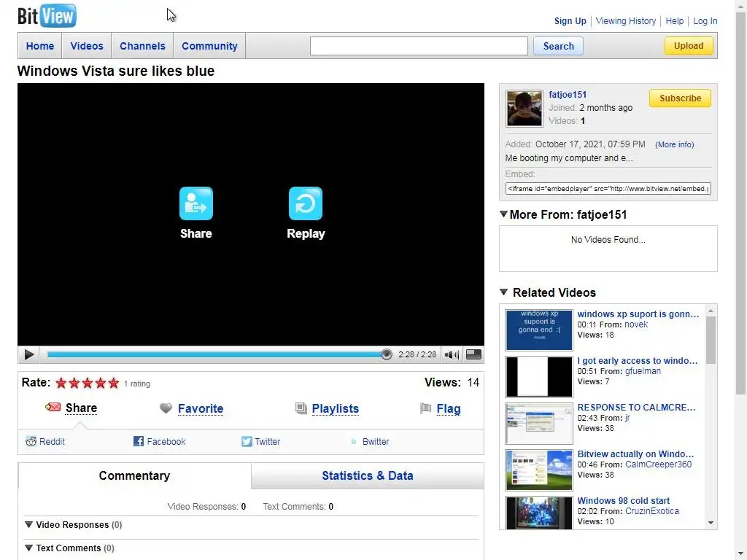This screenshot has width=747, height=560.
Task: Switch to the Statistics & Data tab
Action: click(x=368, y=475)
